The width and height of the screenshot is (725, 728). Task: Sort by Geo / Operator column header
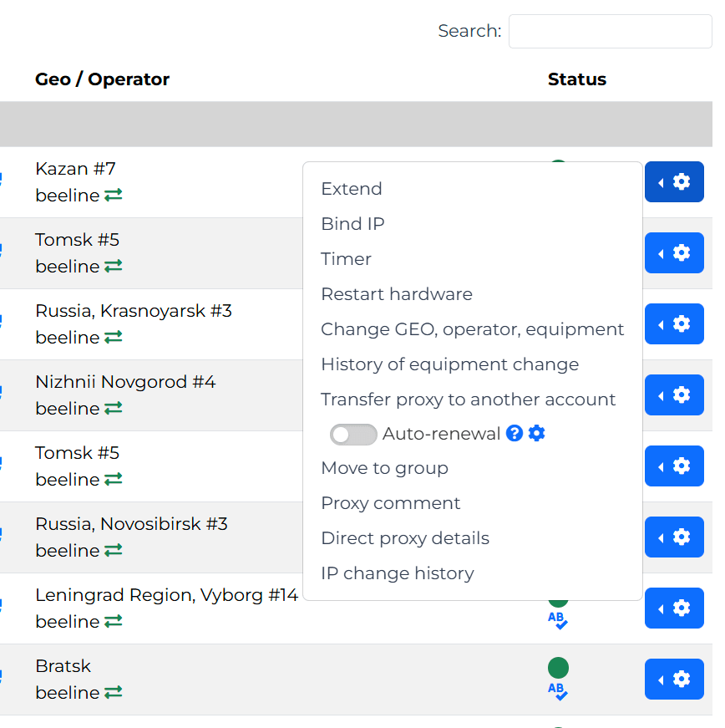tap(102, 79)
